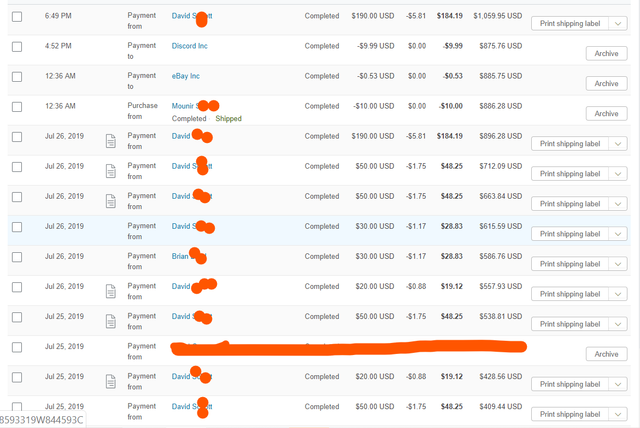
Task: Select checkbox of the $557.93 USD balance row
Action: click(x=17, y=287)
